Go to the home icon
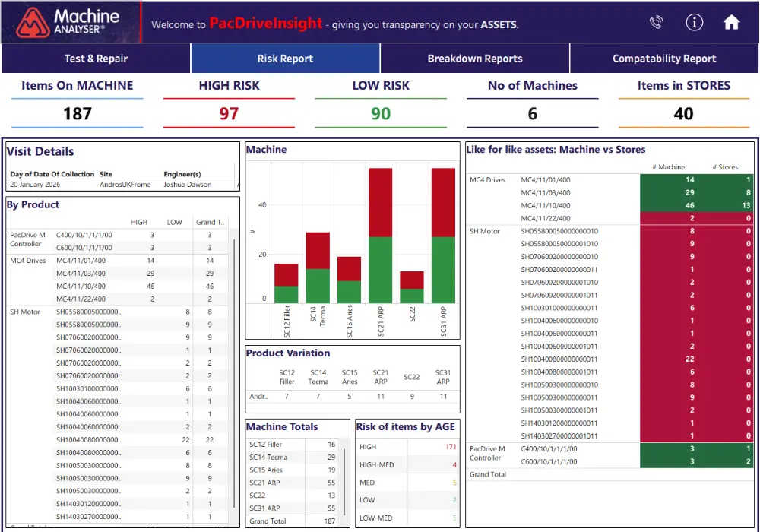Viewport: 760px width, 532px height. pyautogui.click(x=731, y=22)
